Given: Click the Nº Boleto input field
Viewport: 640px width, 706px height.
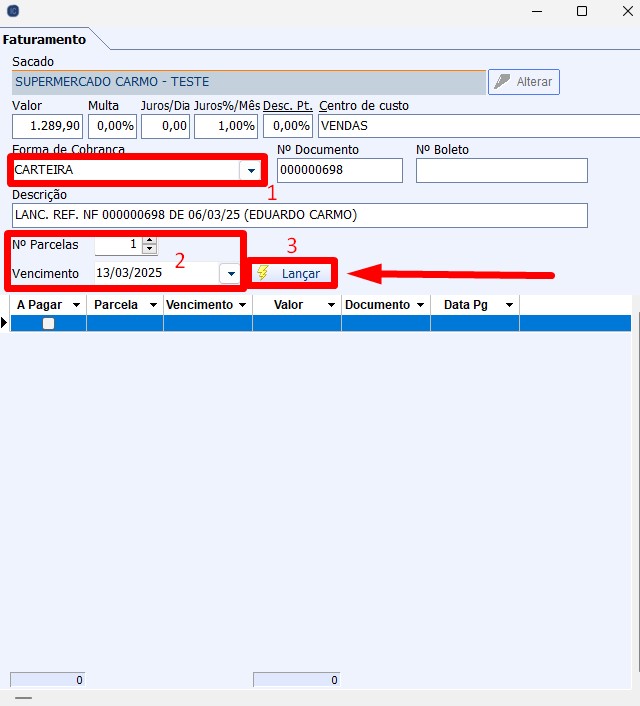Looking at the screenshot, I should point(501,171).
